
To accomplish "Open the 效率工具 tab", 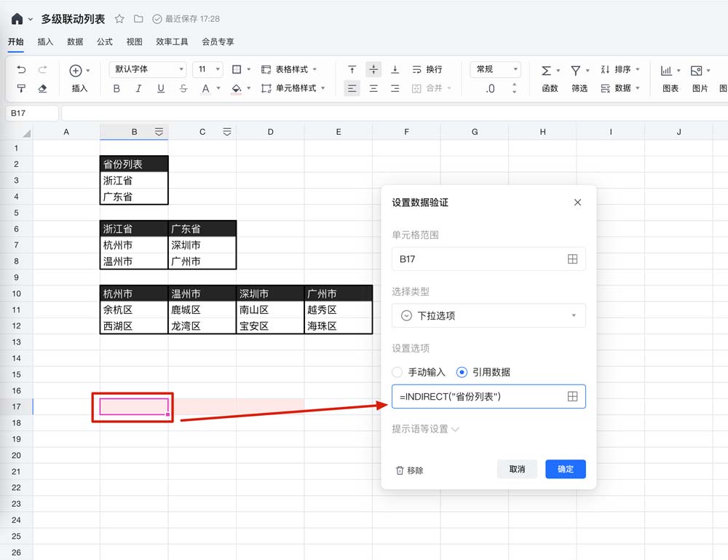I will [x=172, y=42].
